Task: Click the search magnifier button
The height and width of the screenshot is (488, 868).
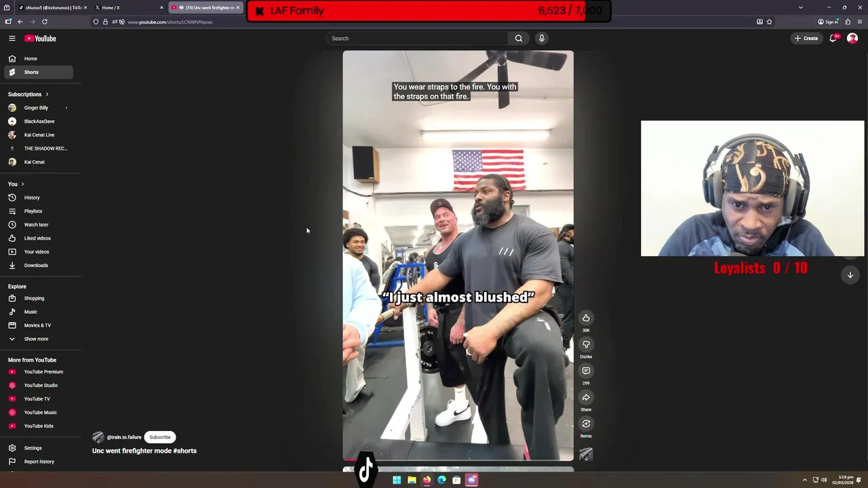Action: pyautogui.click(x=519, y=39)
